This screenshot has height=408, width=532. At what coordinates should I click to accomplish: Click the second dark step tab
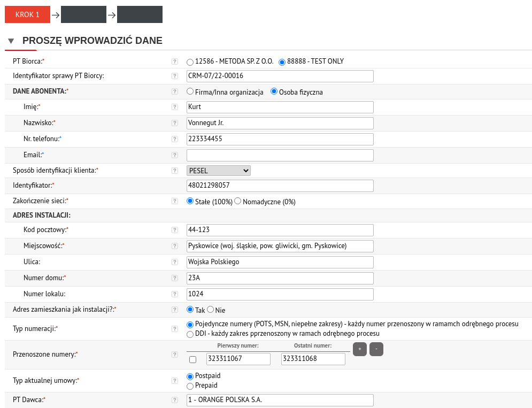click(x=83, y=14)
